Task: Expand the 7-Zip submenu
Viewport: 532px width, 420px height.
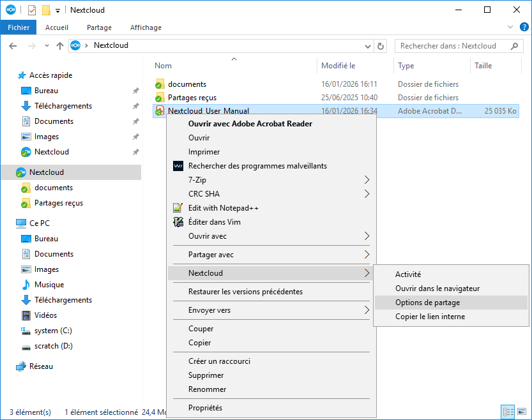Action: pyautogui.click(x=367, y=180)
